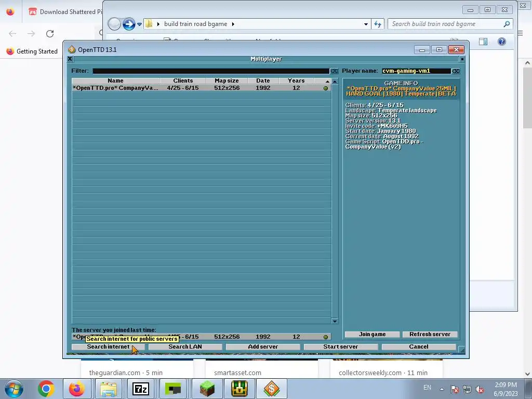
Task: Clear the Filter text field
Action: (x=334, y=71)
